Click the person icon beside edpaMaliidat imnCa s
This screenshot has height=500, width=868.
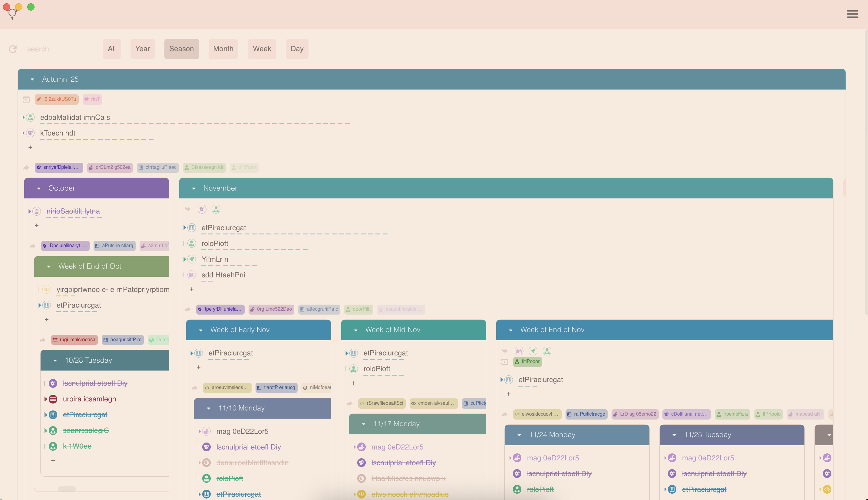click(30, 117)
